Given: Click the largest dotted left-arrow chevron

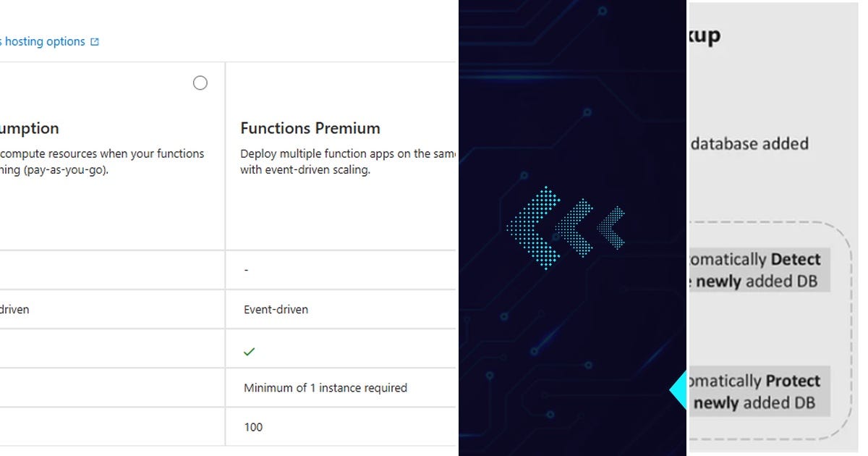Looking at the screenshot, I should (534, 227).
